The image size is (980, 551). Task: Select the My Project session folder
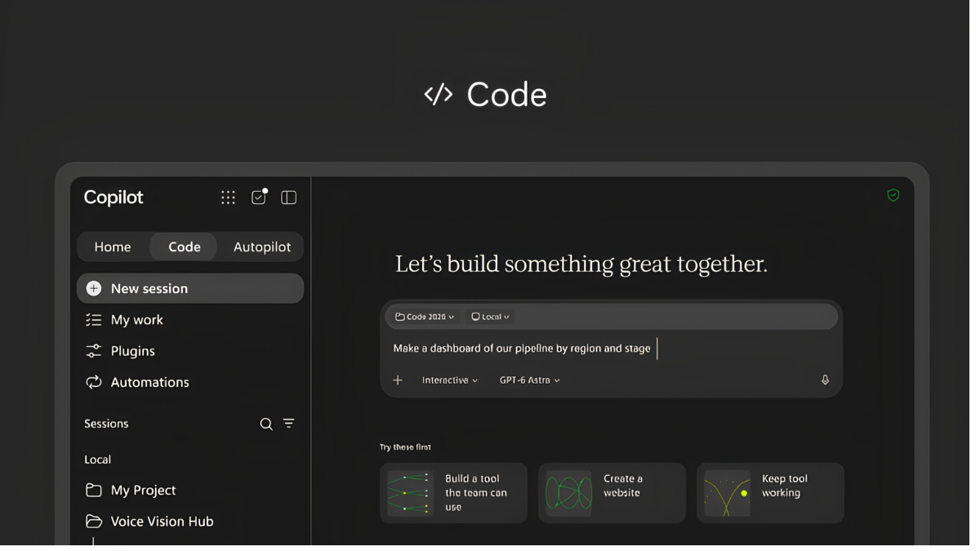coord(190,490)
